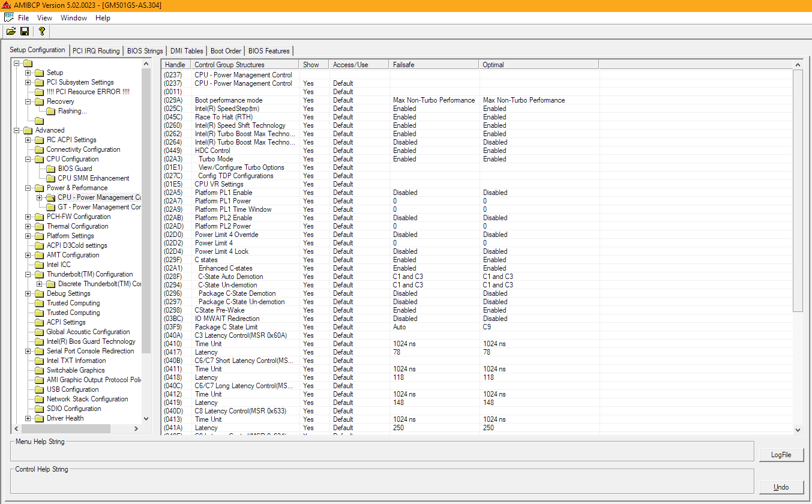Open the Window menu
Viewport: 812px width, 504px height.
pos(74,18)
